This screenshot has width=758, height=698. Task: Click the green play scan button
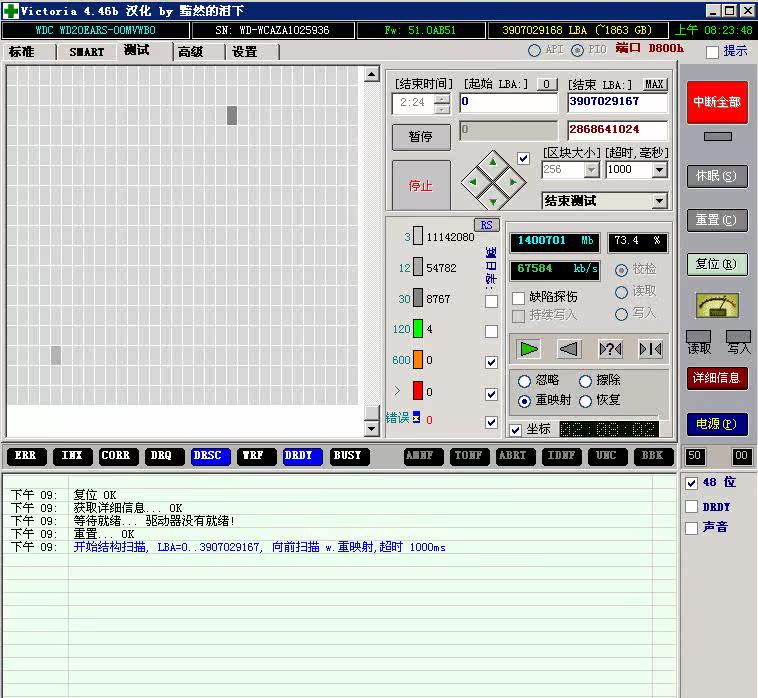coord(528,349)
